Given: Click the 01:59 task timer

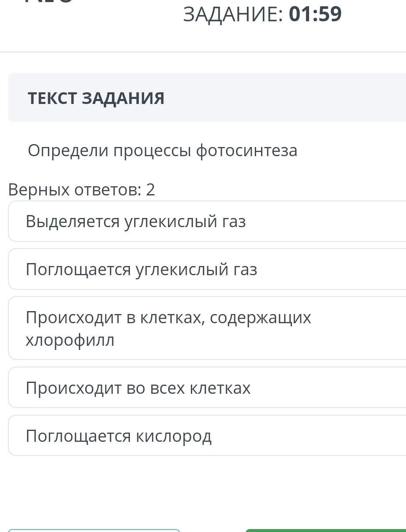Looking at the screenshot, I should pos(315,14).
